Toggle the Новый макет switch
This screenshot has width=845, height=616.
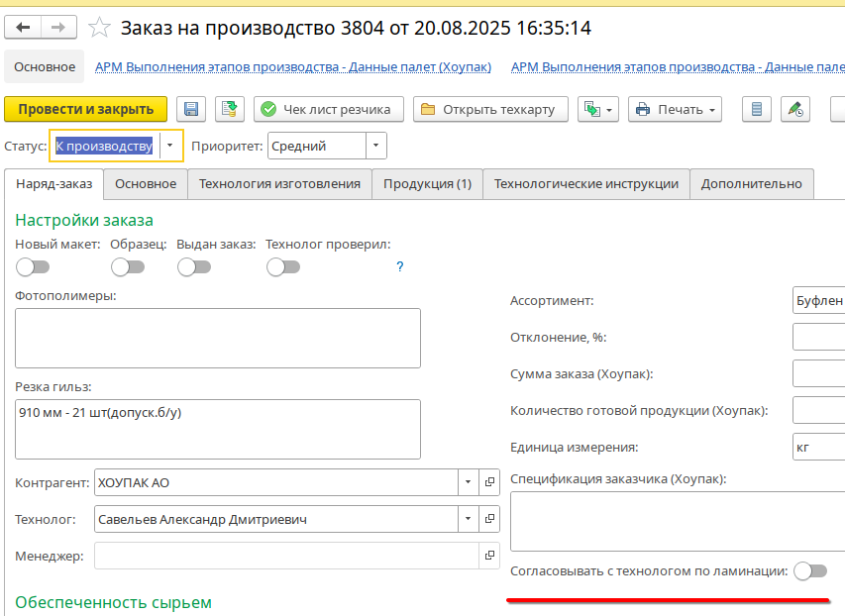pos(32,266)
